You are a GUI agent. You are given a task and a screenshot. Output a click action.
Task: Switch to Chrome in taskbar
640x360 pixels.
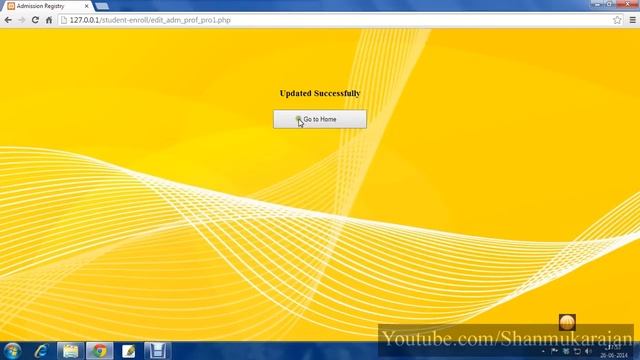(99, 351)
